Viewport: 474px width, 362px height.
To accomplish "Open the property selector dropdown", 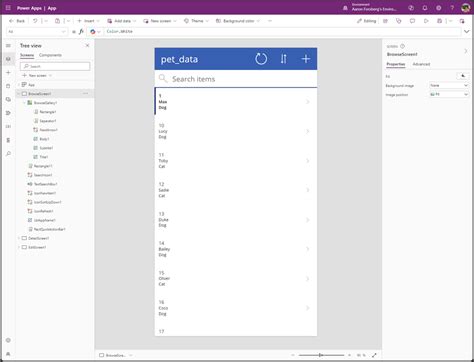I will click(x=37, y=31).
